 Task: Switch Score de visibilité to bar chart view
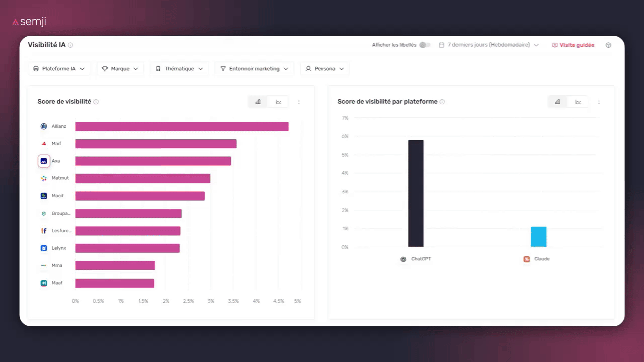[x=258, y=102]
